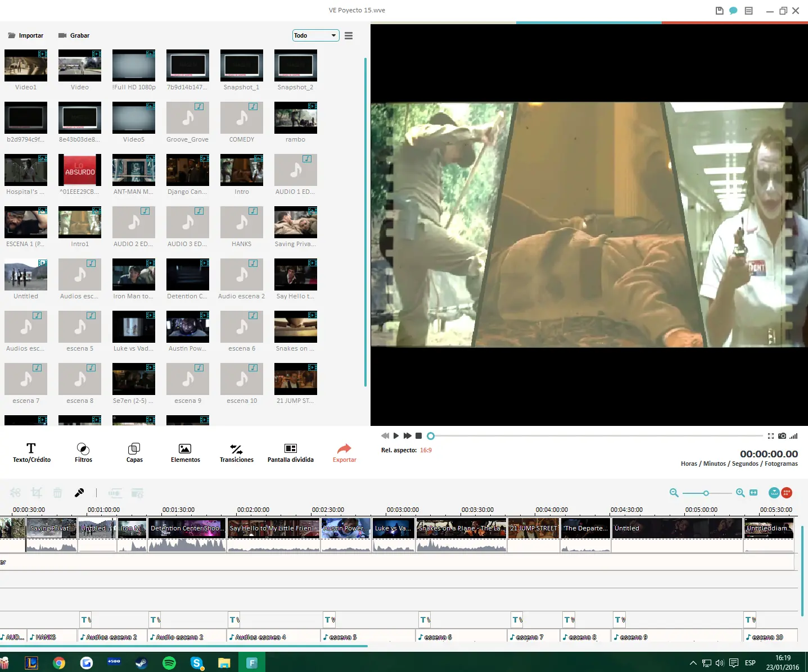Select the Detention Center Shoo... timeline clip
Viewport: 808px width, 672px height.
pos(187,528)
